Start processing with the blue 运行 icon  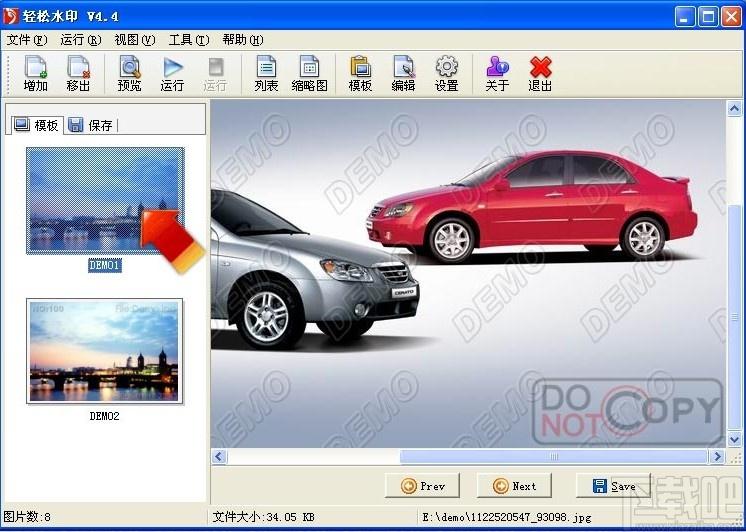tap(172, 73)
